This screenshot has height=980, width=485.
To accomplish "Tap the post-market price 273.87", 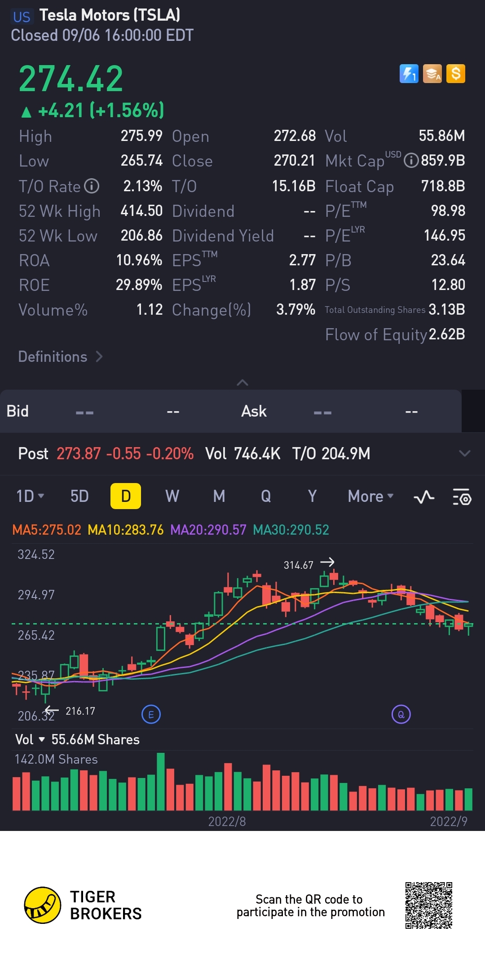I will point(79,453).
